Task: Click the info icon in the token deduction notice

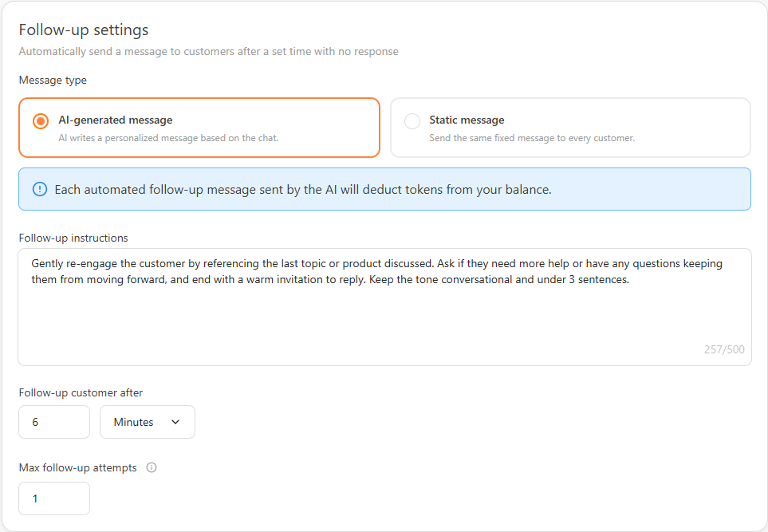Action: [x=40, y=189]
